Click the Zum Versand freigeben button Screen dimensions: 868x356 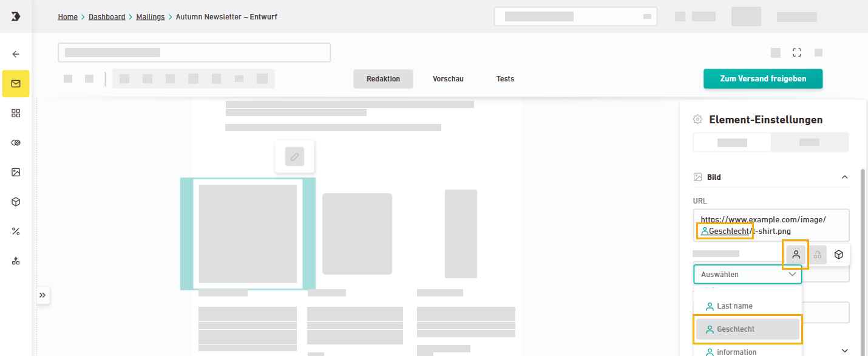tap(762, 79)
